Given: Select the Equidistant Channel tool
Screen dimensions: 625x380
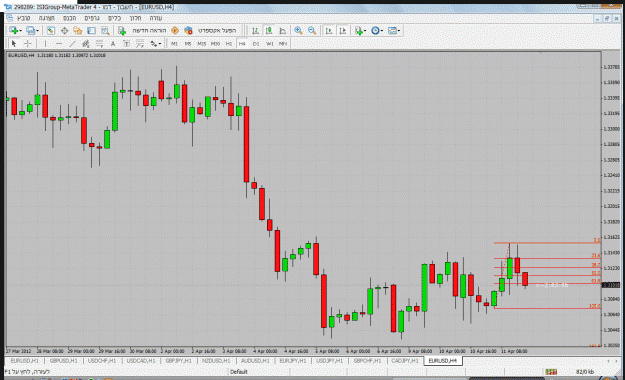Looking at the screenshot, I should (86, 44).
